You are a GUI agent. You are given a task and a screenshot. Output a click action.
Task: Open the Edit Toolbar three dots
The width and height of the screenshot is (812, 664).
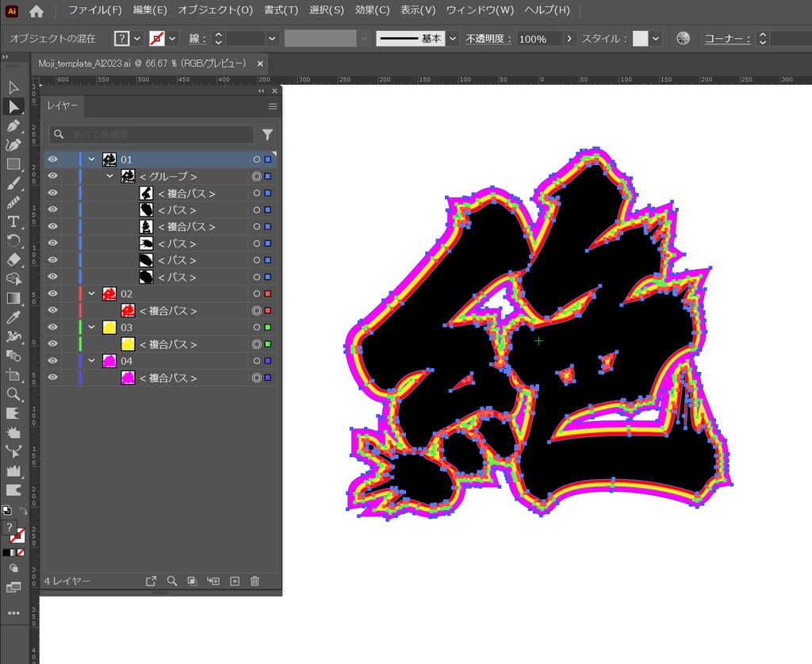13,612
